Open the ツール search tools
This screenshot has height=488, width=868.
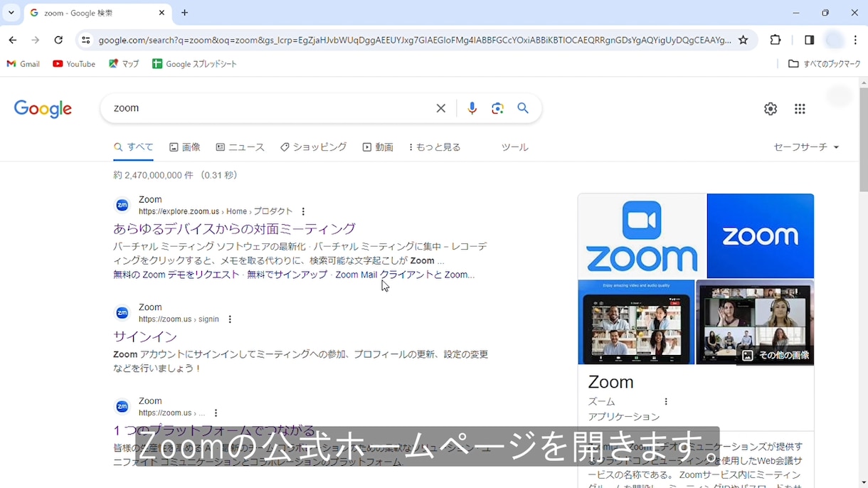tap(515, 147)
